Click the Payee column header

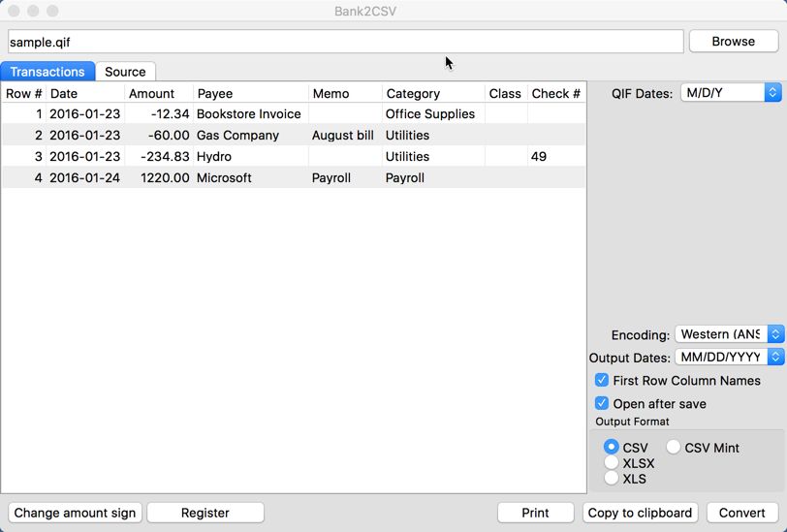pyautogui.click(x=250, y=93)
